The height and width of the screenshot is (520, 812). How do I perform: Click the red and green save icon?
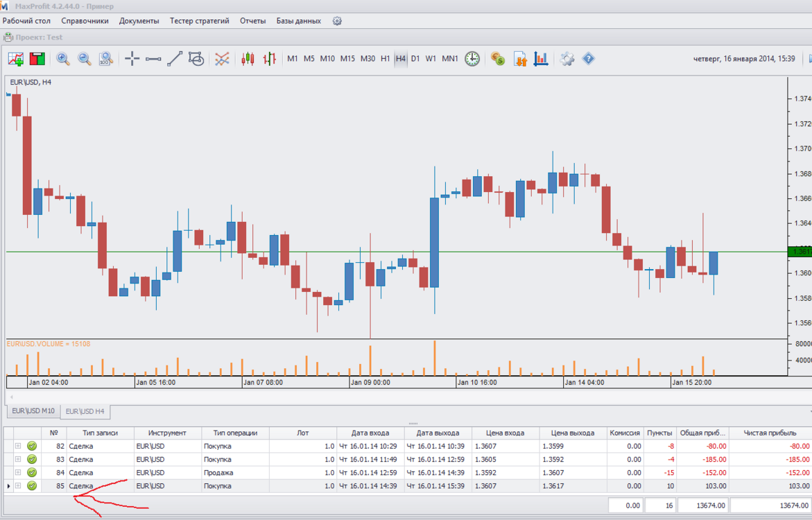coord(37,59)
